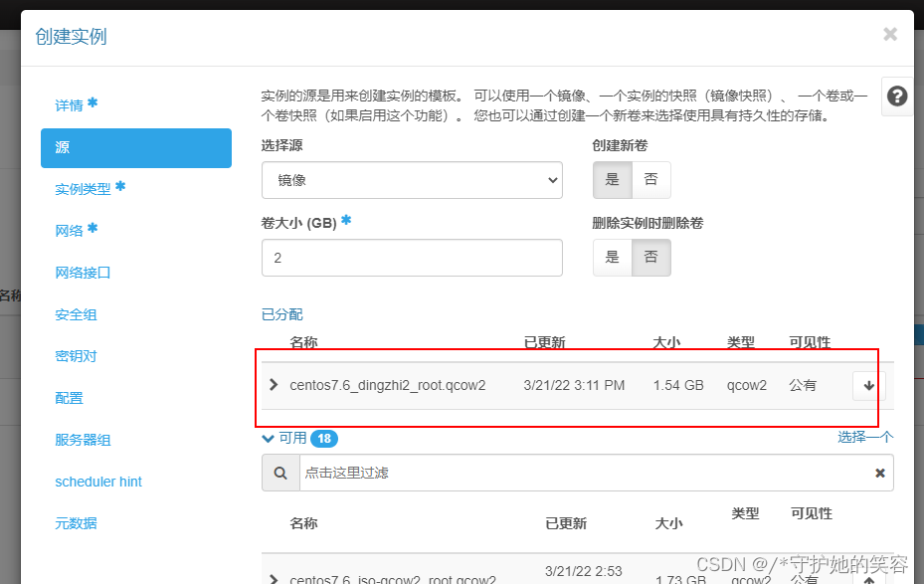Collapse the 可用 section chevron
Image resolution: width=924 pixels, height=584 pixels.
(269, 439)
